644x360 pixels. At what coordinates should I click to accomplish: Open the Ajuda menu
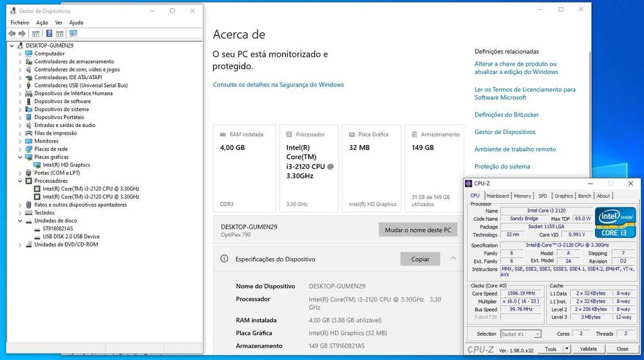(x=76, y=23)
